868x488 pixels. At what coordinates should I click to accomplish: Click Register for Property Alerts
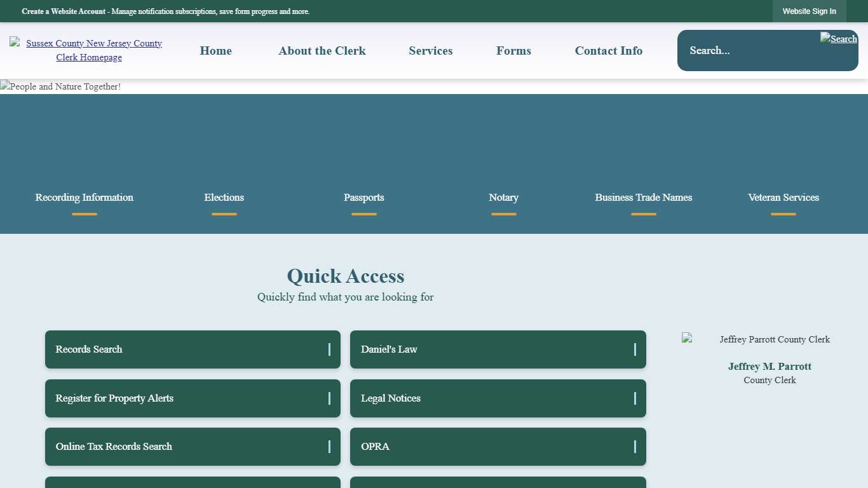point(193,398)
